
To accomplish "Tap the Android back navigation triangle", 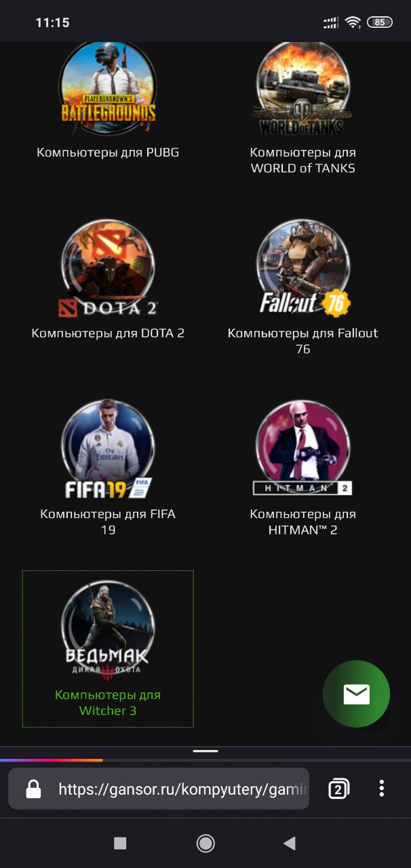I will (x=290, y=843).
